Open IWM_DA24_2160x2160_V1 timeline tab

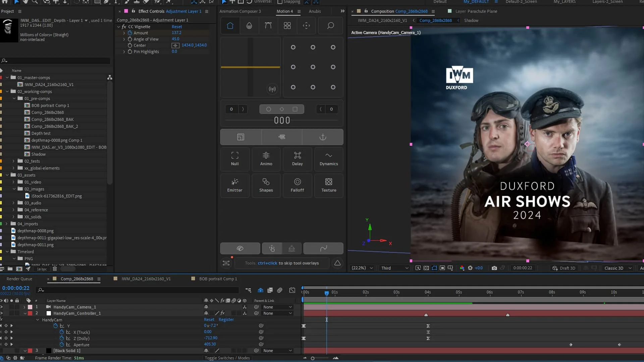146,279
